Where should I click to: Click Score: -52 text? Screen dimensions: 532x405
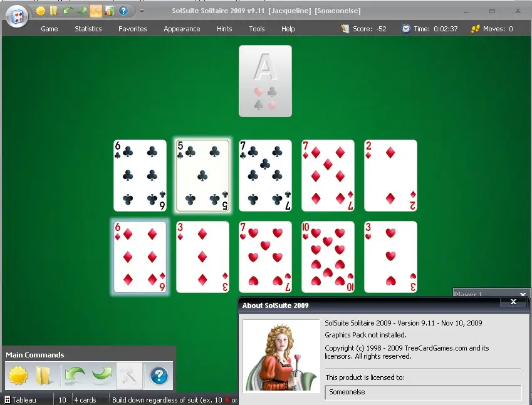(370, 29)
